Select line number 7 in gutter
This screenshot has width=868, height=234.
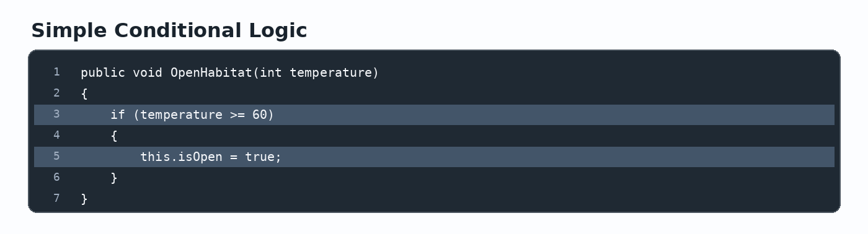click(56, 199)
